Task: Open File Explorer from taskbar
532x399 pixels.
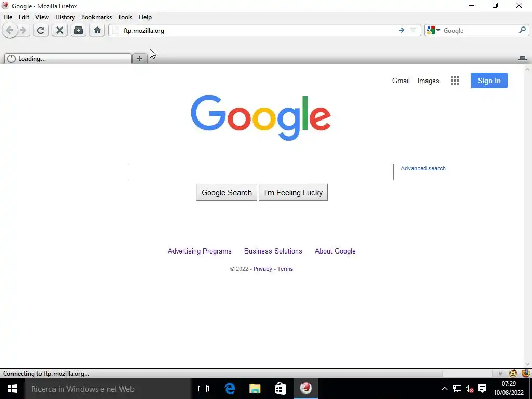Action: click(x=255, y=389)
